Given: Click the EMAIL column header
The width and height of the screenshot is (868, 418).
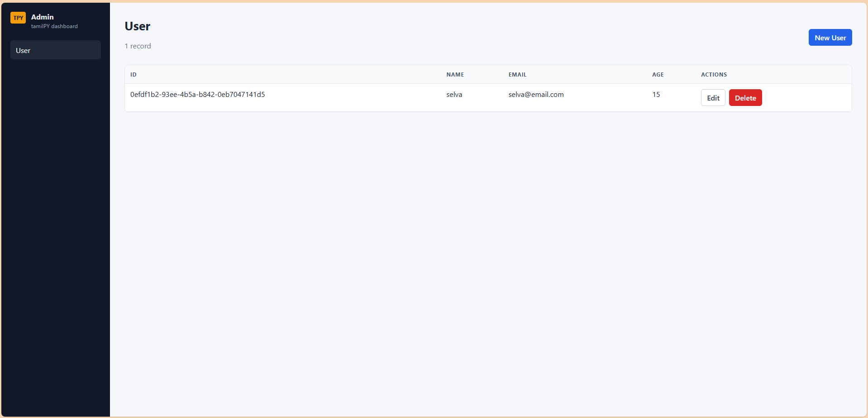Looking at the screenshot, I should click(x=517, y=75).
